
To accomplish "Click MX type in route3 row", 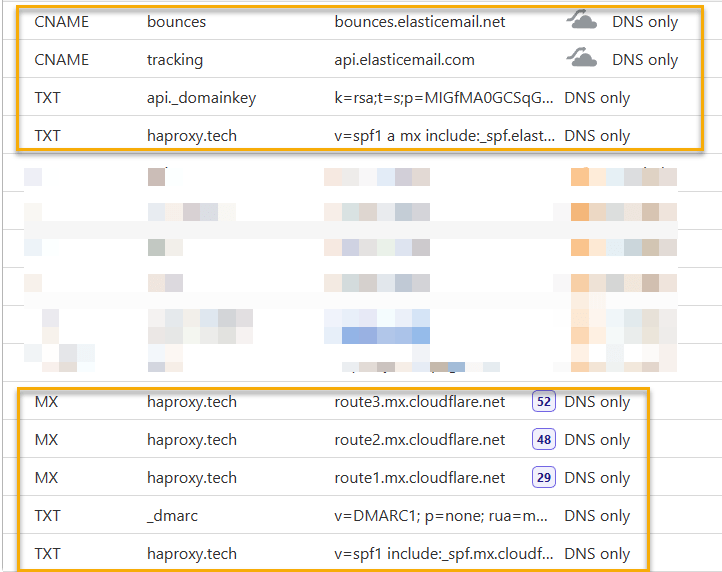I will (x=47, y=402).
